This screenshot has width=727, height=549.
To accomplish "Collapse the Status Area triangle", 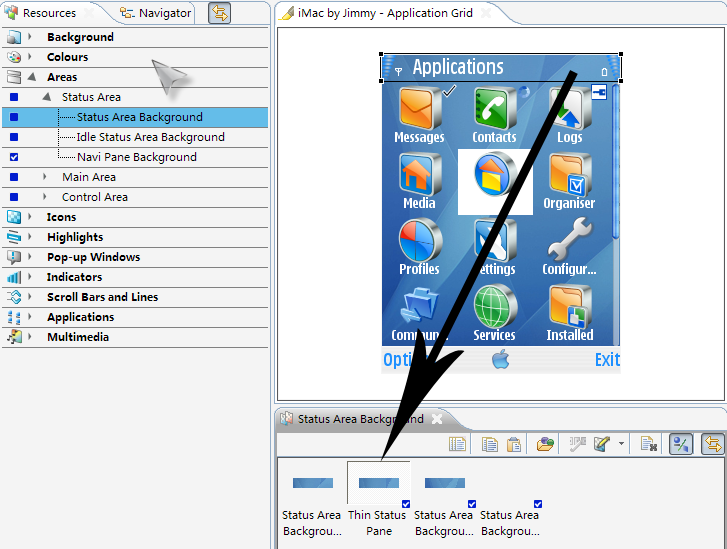I will (x=47, y=96).
